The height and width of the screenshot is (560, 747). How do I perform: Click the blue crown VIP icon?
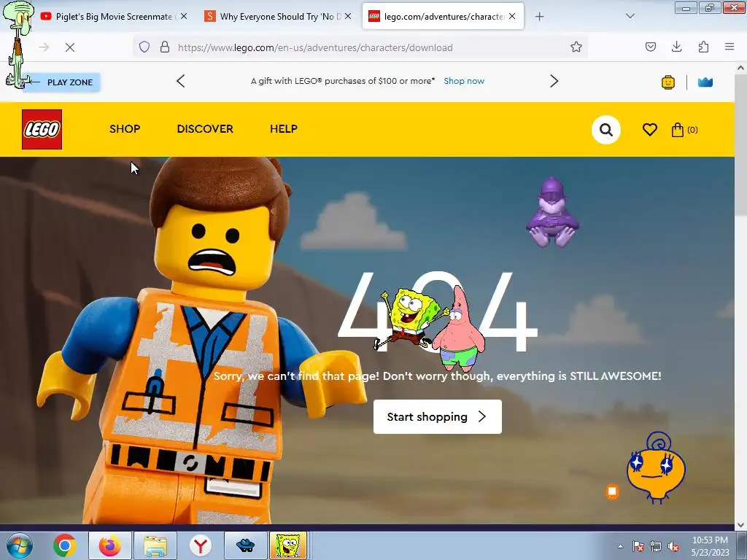(x=705, y=82)
